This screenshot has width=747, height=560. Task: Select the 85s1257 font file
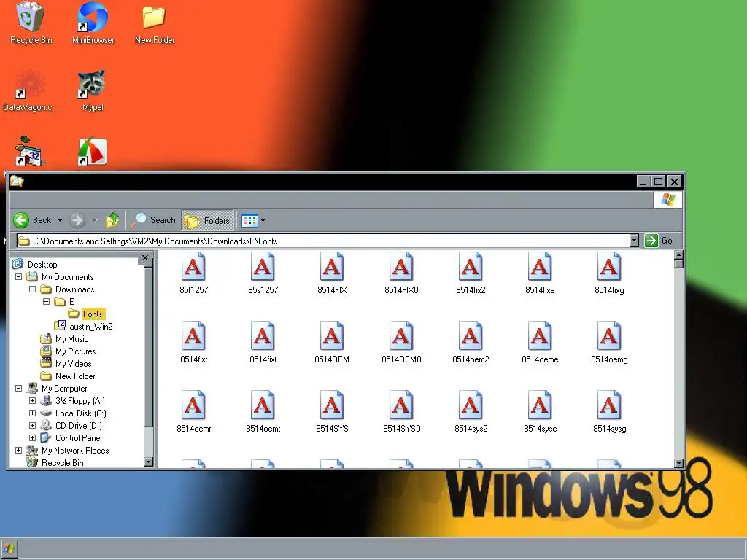263,273
